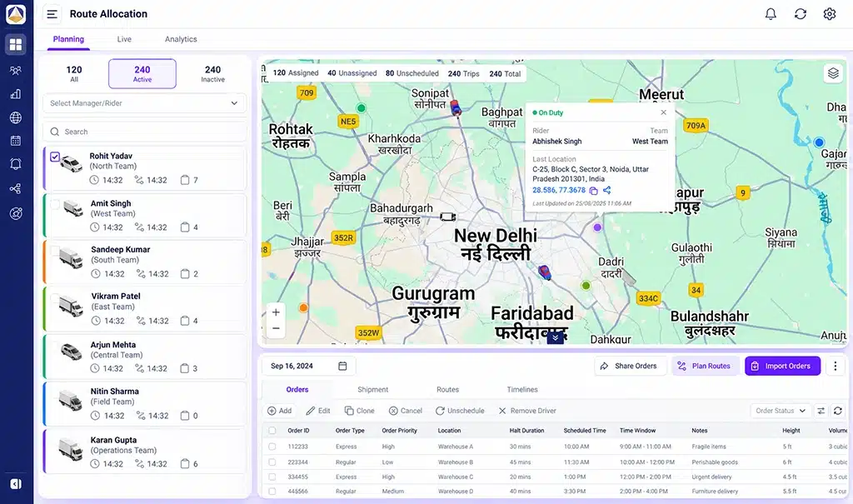This screenshot has width=853, height=504.
Task: Open settings gear in top bar
Action: [x=830, y=14]
